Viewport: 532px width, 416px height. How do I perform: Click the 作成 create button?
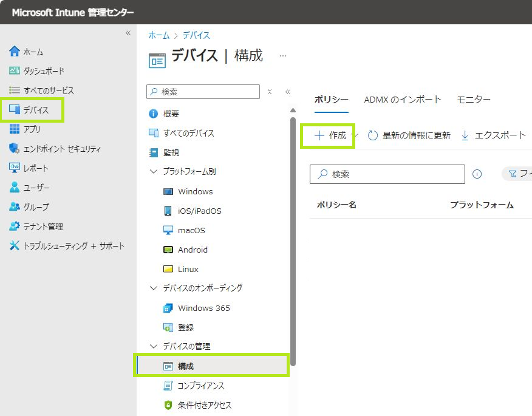click(330, 135)
